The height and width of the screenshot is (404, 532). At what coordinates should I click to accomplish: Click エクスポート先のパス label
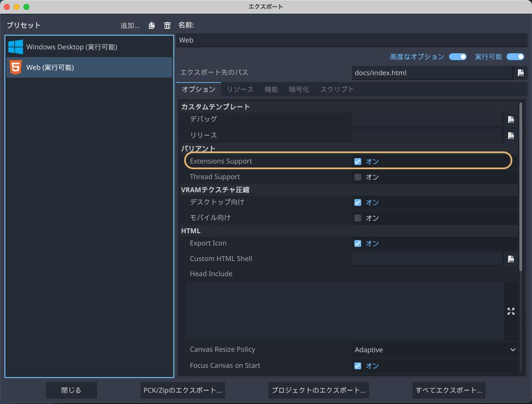(x=214, y=72)
